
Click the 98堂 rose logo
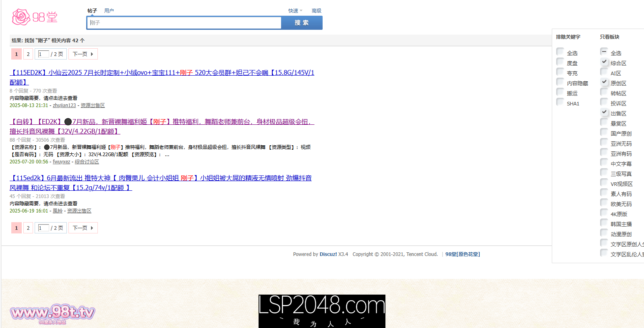point(35,17)
